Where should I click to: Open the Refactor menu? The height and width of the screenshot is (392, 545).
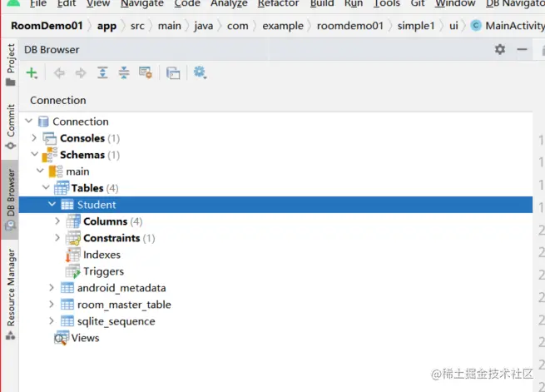click(x=279, y=3)
